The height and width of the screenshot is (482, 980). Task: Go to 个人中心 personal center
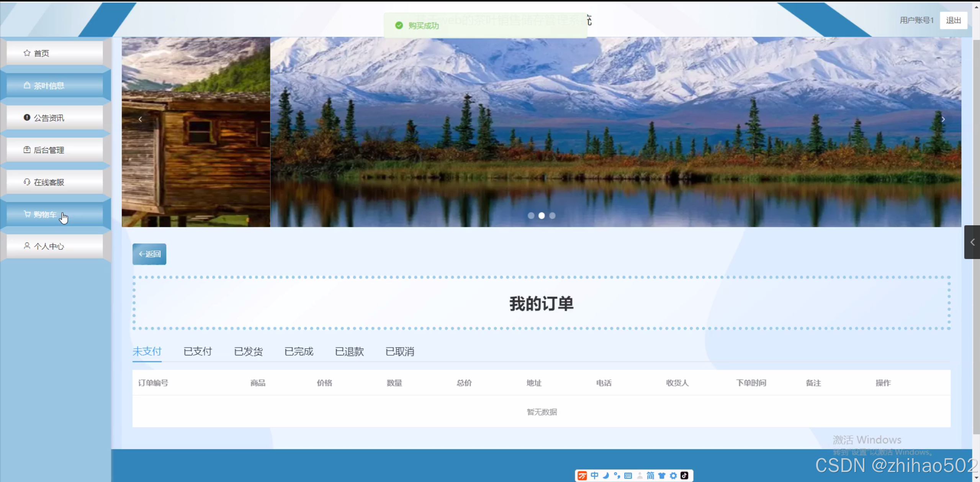click(x=48, y=246)
